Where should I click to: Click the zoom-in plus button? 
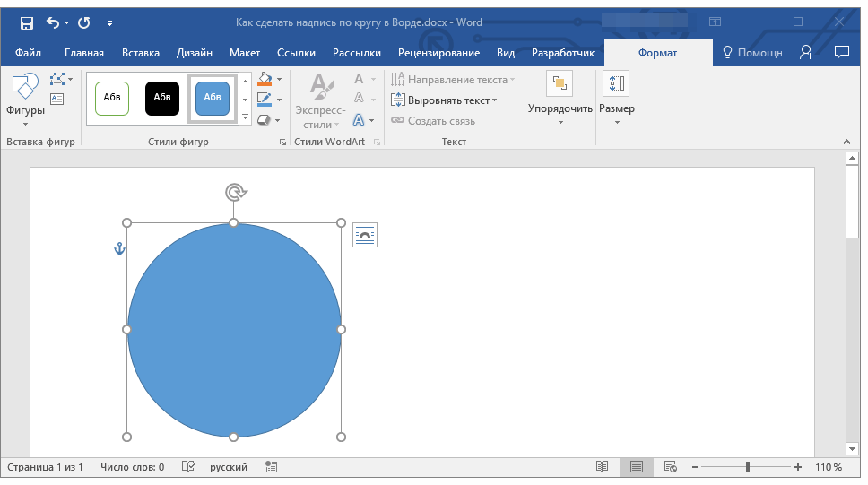(x=798, y=467)
